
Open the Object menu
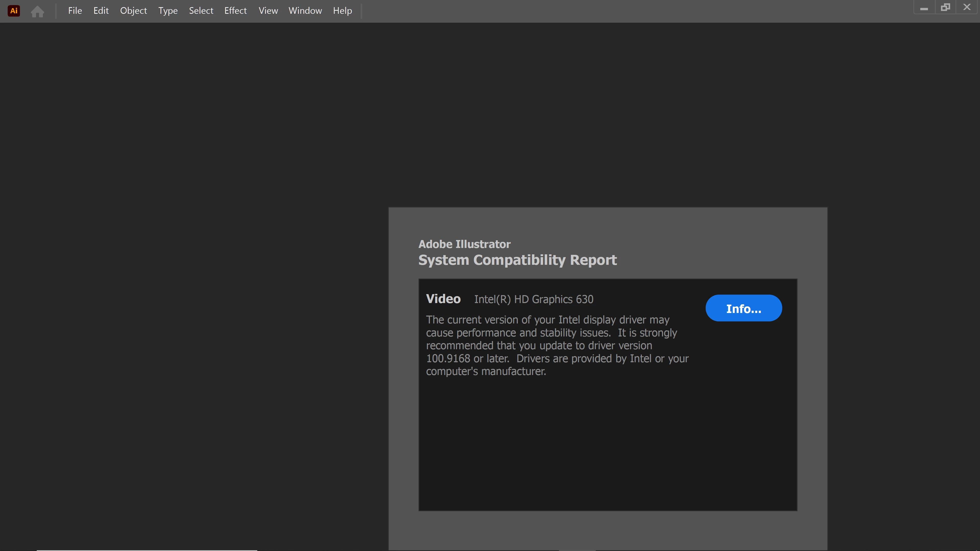coord(133,11)
